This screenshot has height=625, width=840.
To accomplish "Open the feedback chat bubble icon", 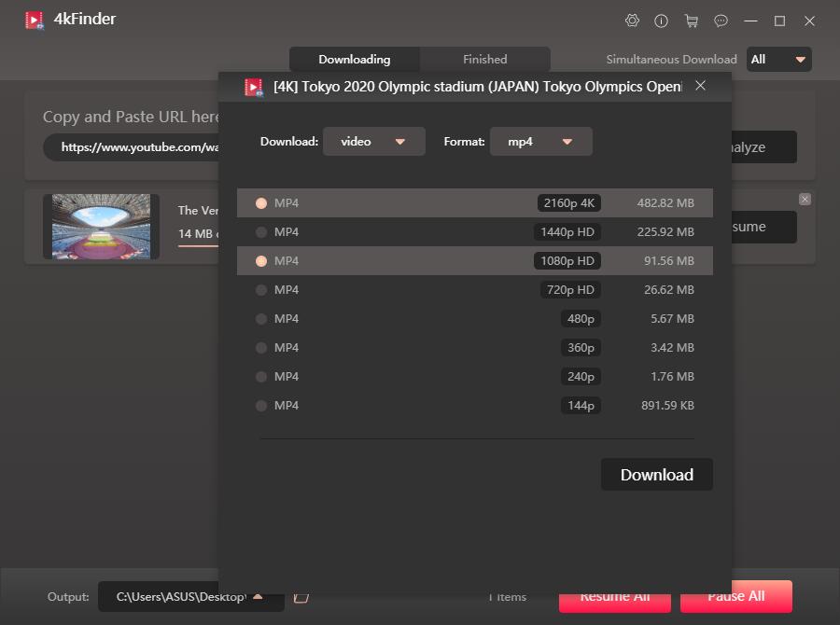I will point(721,21).
